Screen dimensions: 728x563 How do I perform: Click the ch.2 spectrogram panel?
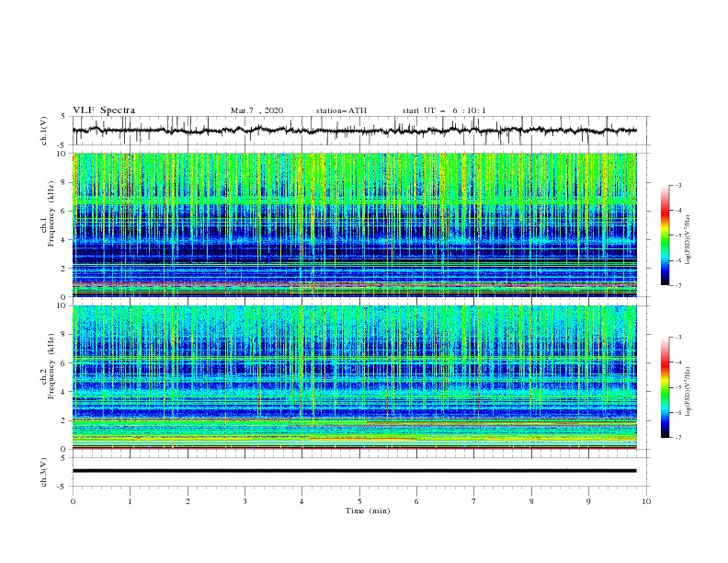355,377
